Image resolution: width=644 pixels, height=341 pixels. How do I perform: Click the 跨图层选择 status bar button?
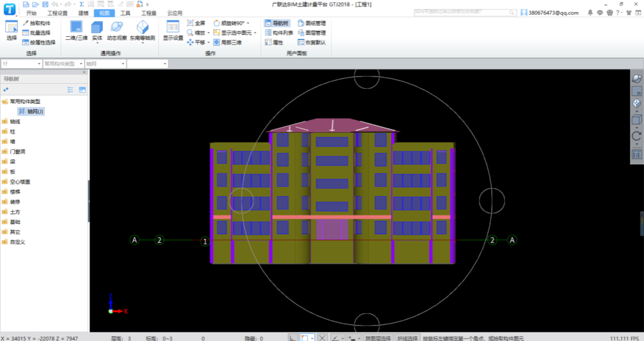(377, 337)
